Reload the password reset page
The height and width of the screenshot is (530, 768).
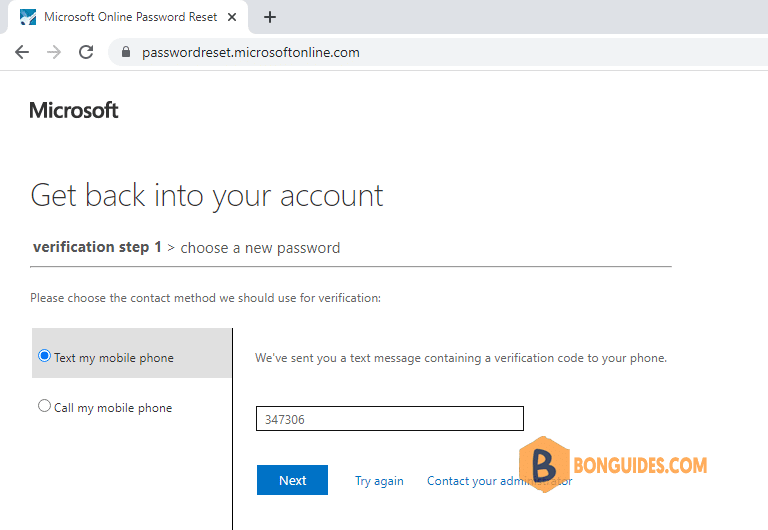[86, 52]
